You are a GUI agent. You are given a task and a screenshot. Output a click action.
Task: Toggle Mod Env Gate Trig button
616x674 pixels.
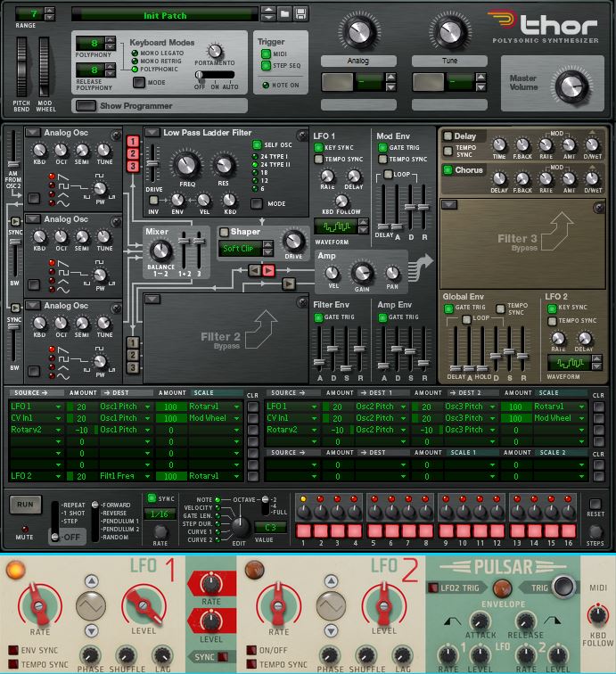tap(382, 147)
